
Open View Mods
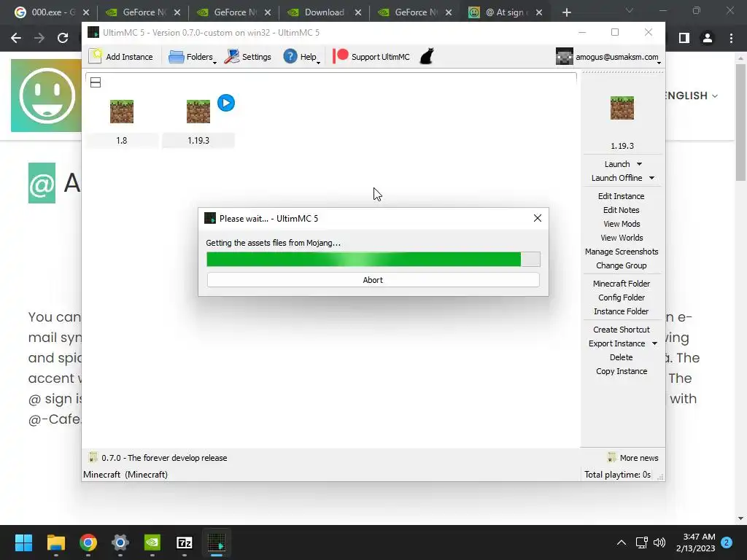622,224
